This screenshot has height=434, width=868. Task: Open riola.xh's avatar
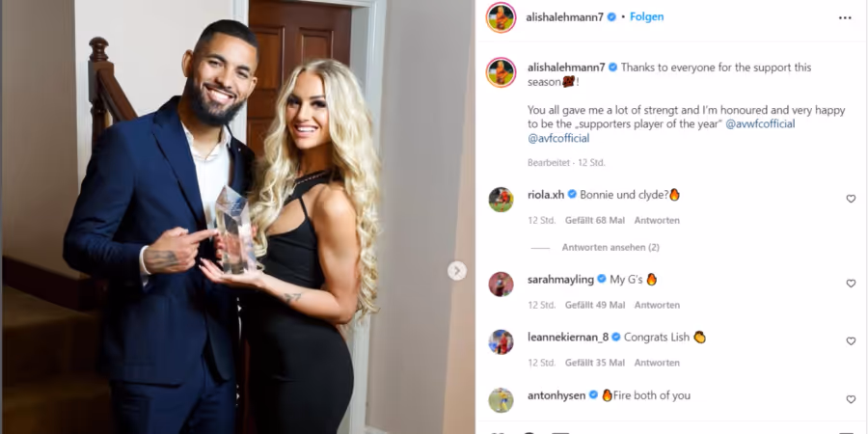click(501, 200)
